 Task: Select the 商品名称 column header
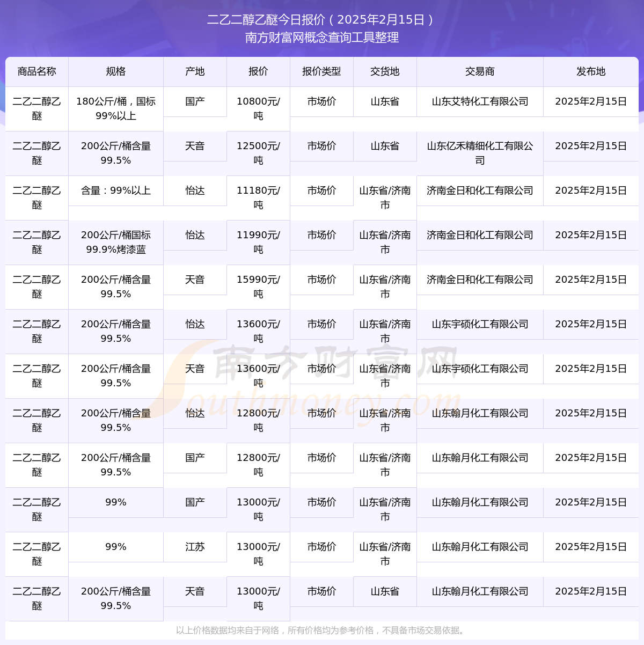point(37,71)
